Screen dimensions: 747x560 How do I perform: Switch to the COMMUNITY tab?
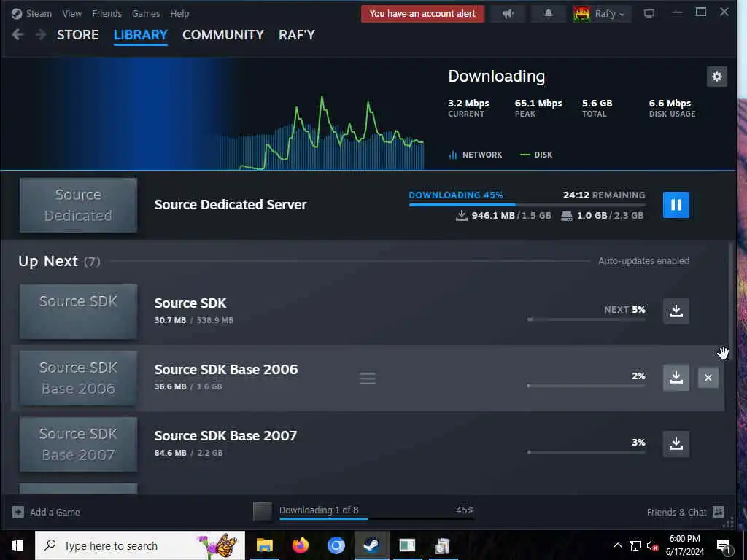coord(223,35)
